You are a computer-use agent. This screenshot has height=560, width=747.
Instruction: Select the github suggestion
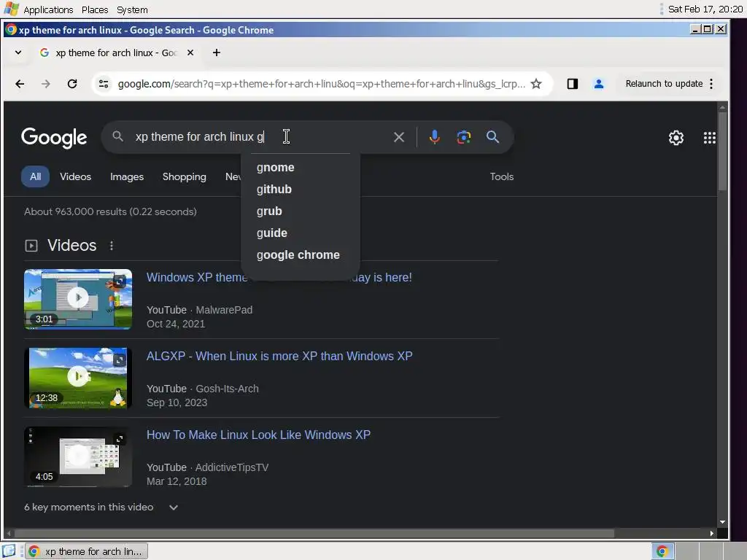click(274, 190)
